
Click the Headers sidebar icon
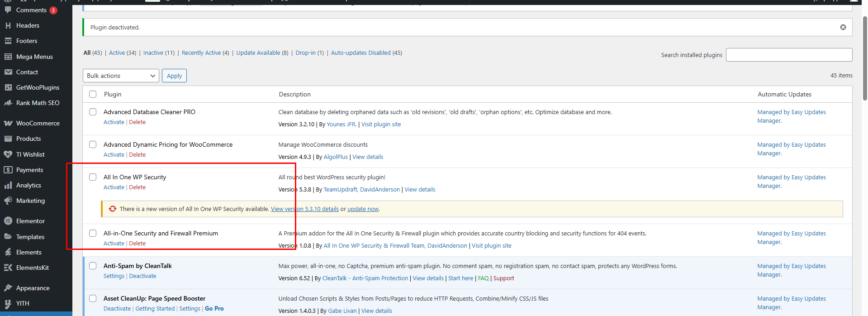(x=8, y=26)
